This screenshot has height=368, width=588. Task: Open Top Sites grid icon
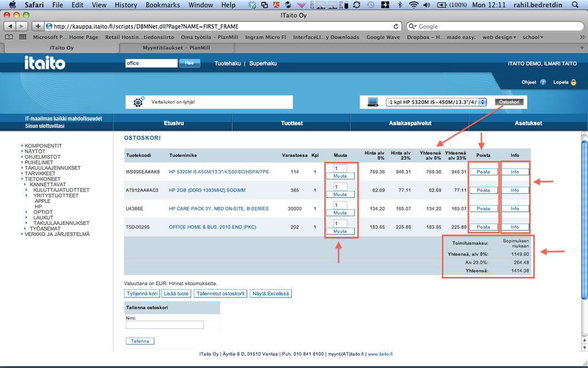22,37
